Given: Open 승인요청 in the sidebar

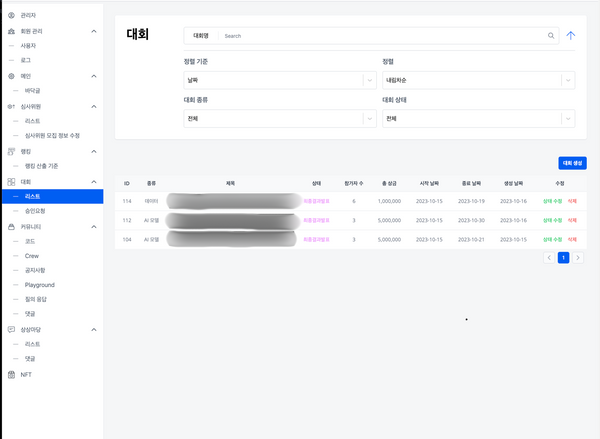Looking at the screenshot, I should 36,211.
